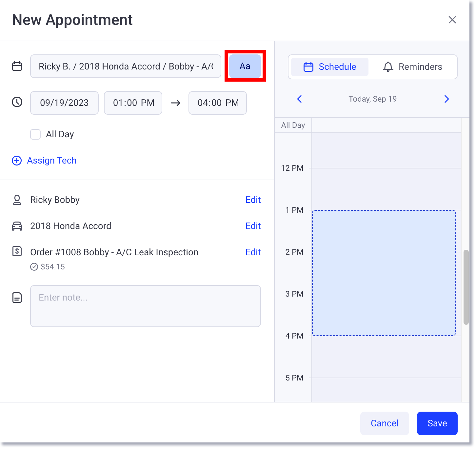Click the plus icon next to Assign Tech
This screenshot has height=449, width=476.
17,161
